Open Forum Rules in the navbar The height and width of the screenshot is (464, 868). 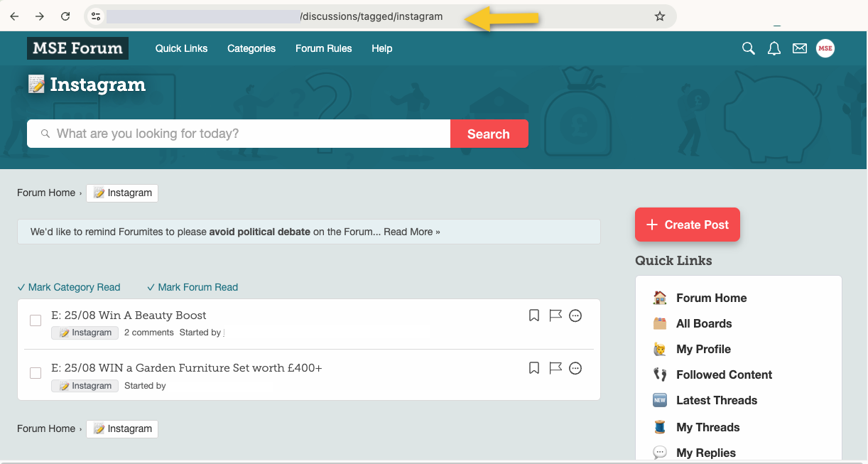(323, 48)
